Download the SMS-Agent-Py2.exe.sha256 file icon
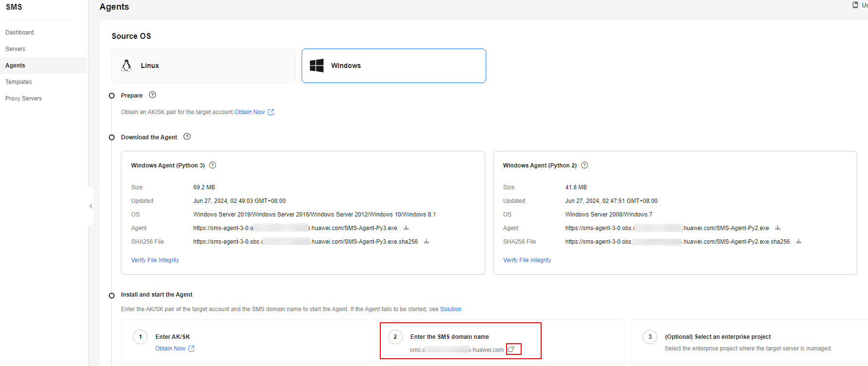This screenshot has height=366, width=868. click(799, 241)
